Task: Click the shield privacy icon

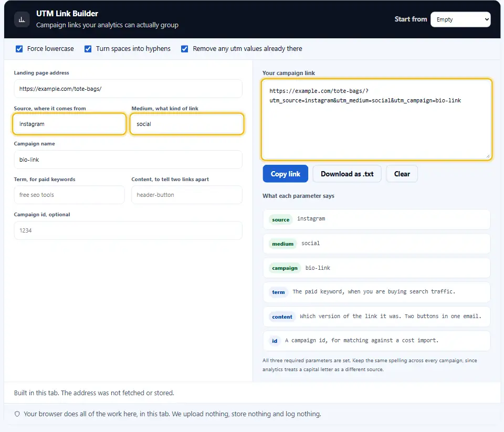Action: (x=17, y=414)
